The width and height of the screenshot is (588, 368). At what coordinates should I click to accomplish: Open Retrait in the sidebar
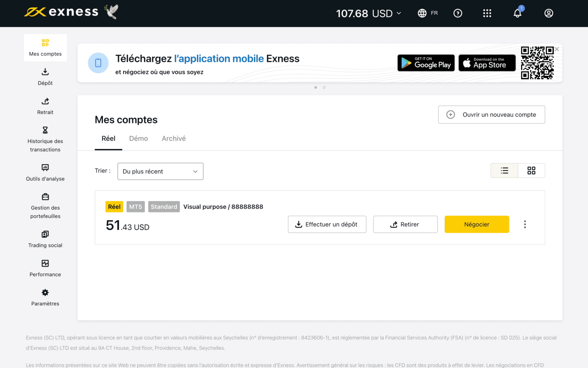[45, 106]
